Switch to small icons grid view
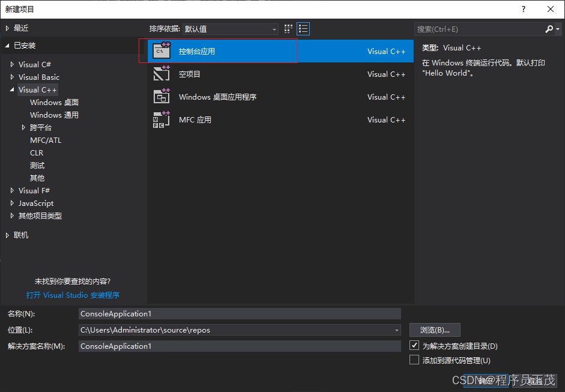 pyautogui.click(x=288, y=29)
